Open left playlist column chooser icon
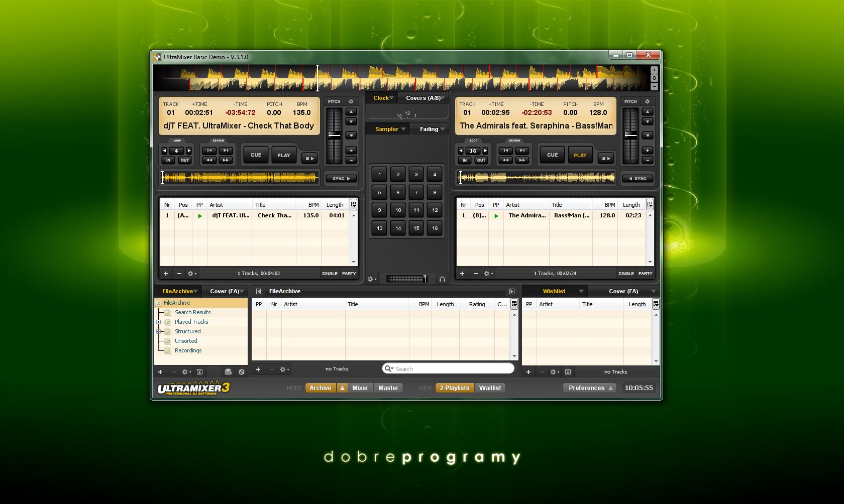844x504 pixels. 353,204
